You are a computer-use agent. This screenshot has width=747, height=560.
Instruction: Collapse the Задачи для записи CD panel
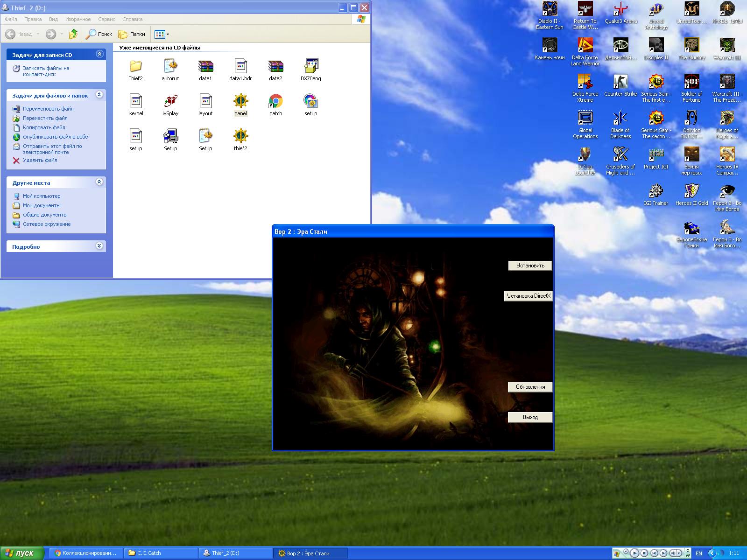pos(99,54)
